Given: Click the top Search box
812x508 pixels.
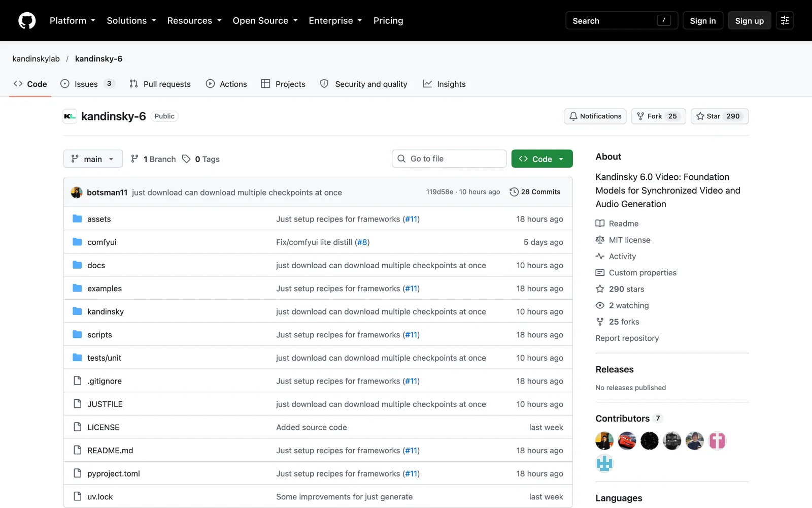Looking at the screenshot, I should tap(622, 21).
